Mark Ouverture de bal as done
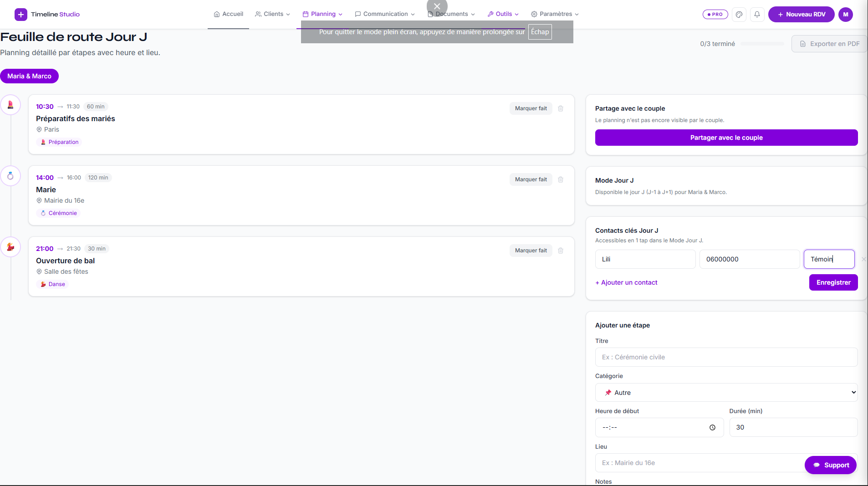The height and width of the screenshot is (486, 868). (531, 251)
